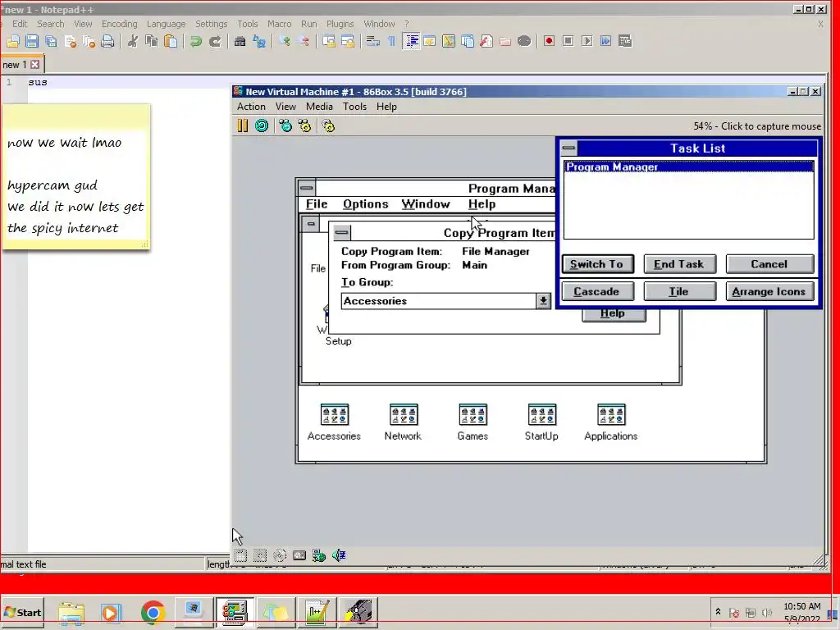
Task: Click the Network program group icon
Action: [404, 422]
